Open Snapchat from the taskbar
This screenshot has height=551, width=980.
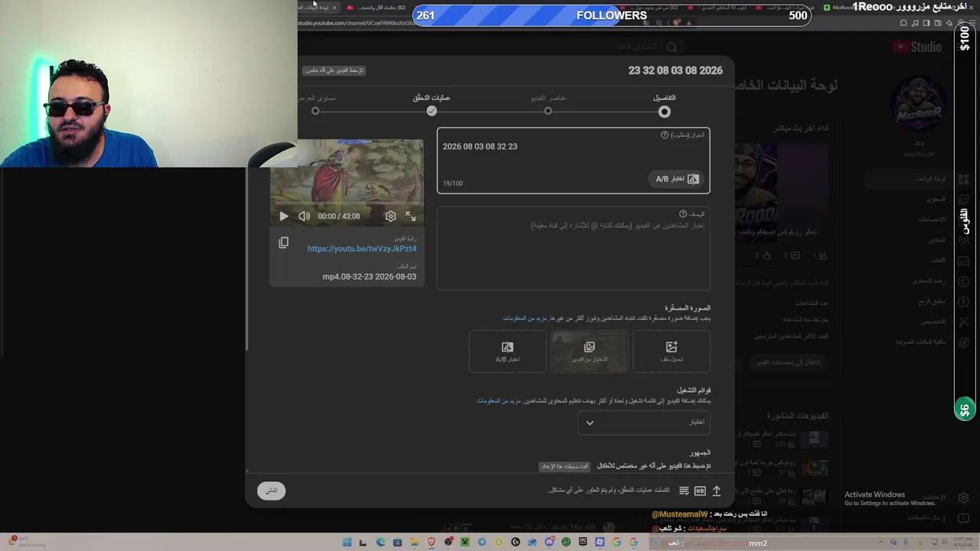(498, 543)
